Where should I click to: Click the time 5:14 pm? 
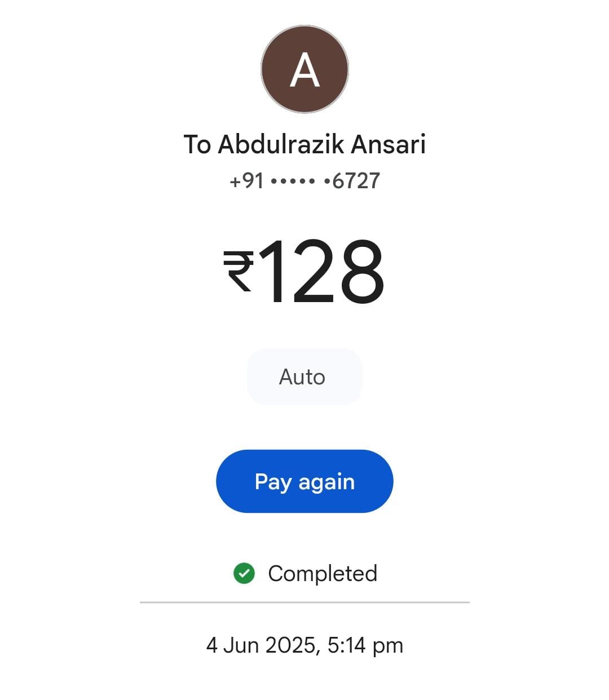365,645
